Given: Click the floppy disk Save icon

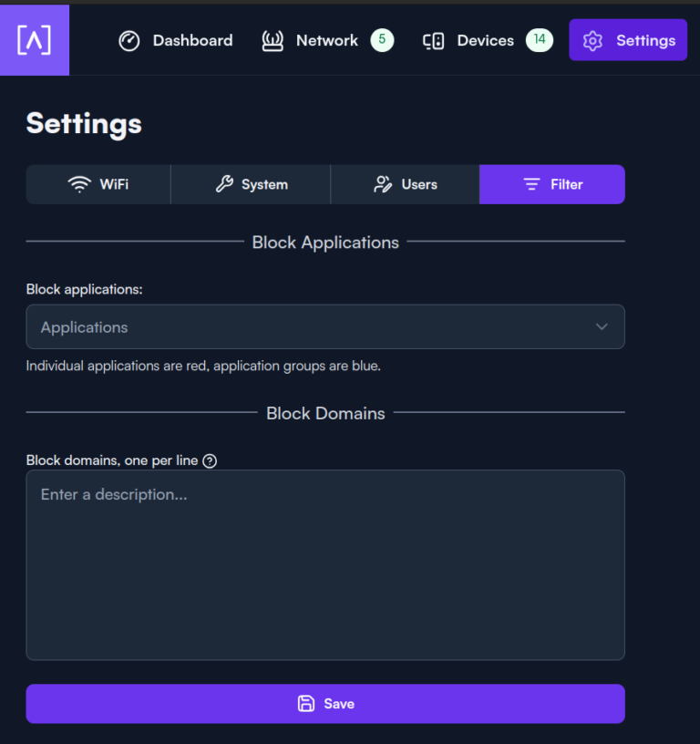Looking at the screenshot, I should (x=306, y=704).
